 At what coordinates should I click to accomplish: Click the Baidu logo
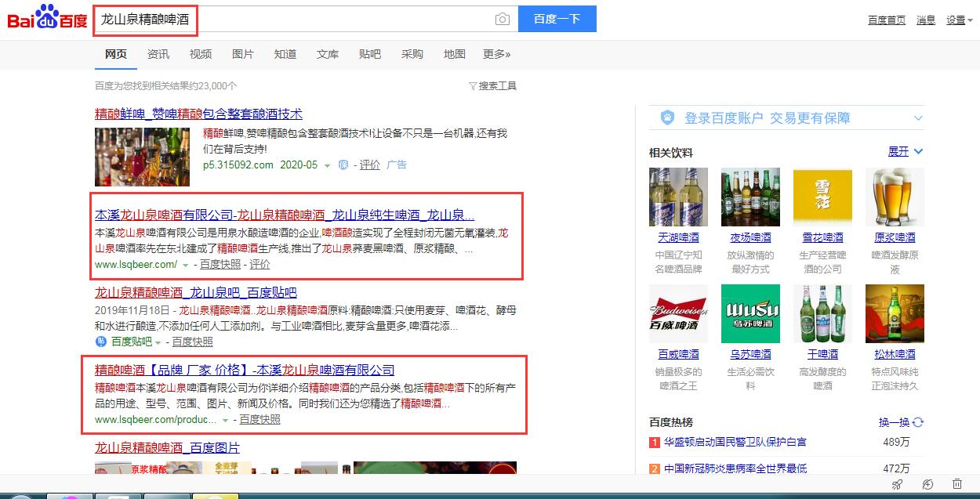pyautogui.click(x=46, y=18)
